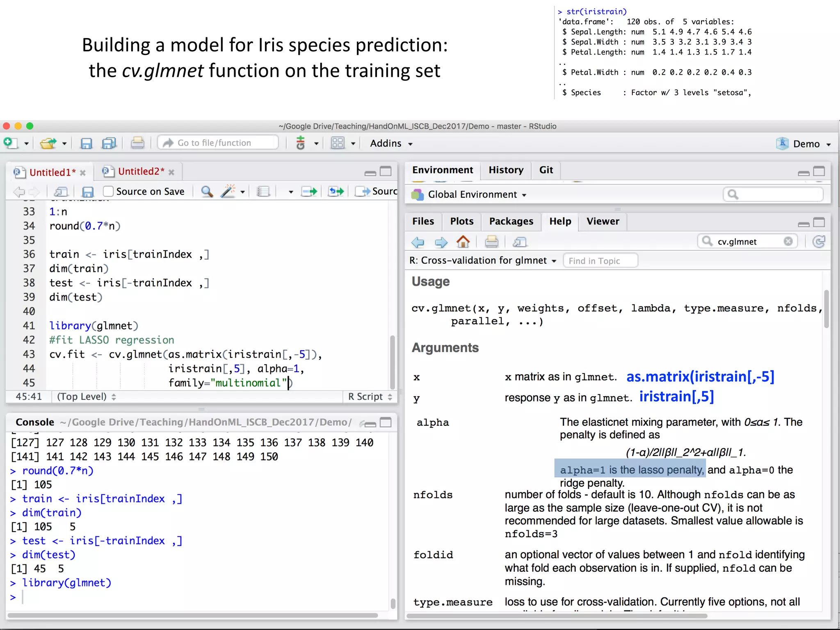Switch to the Packages tab
Viewport: 840px width, 630px height.
coord(511,221)
